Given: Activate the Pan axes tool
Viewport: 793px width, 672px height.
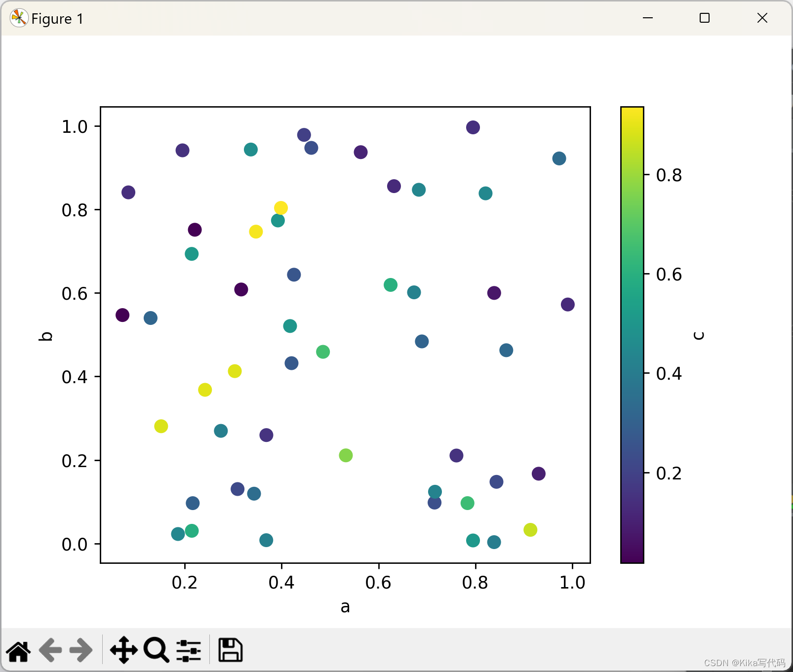Looking at the screenshot, I should 123,650.
